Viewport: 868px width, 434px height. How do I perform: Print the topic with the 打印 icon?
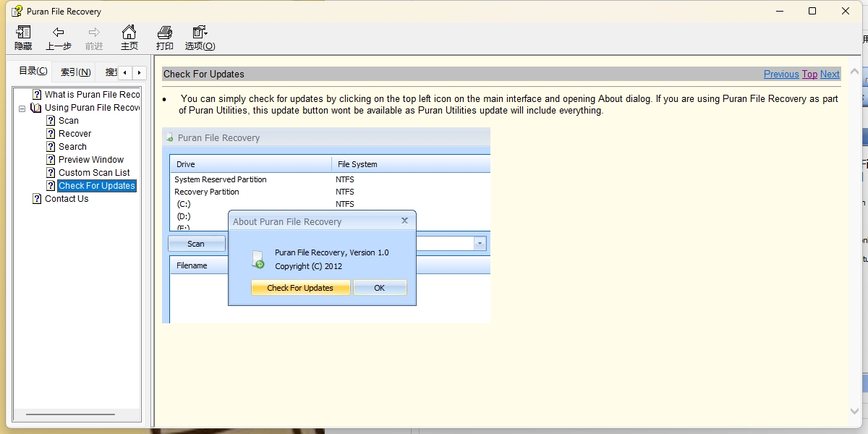[x=165, y=38]
